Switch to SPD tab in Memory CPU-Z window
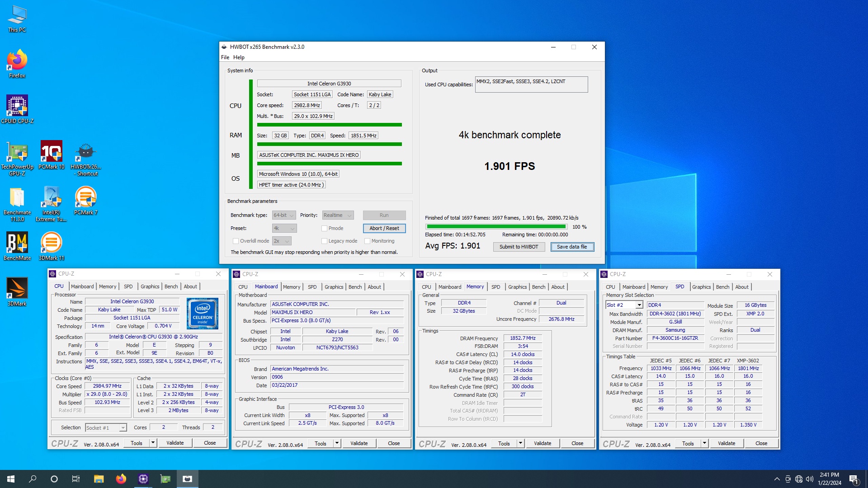 coord(496,287)
